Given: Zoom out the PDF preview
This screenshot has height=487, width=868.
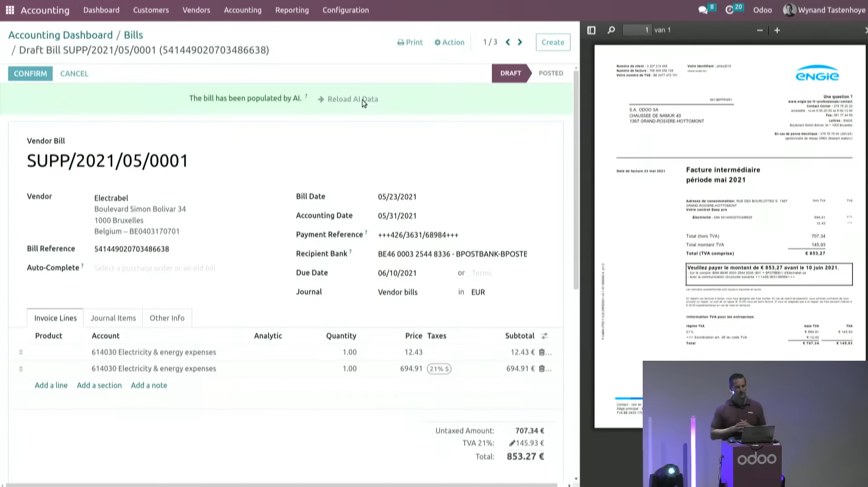Looking at the screenshot, I should 760,30.
